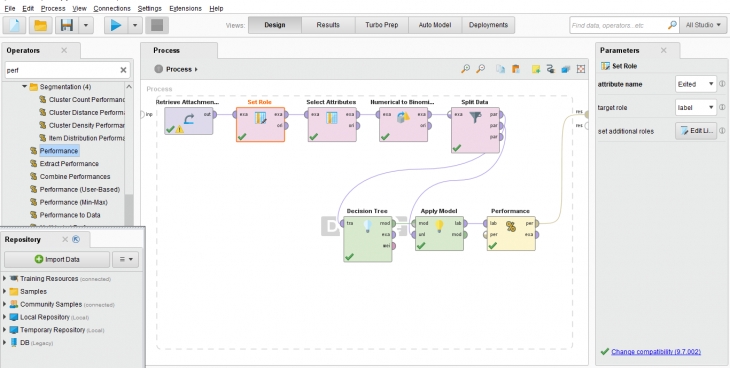Open the Process menu

(53, 8)
